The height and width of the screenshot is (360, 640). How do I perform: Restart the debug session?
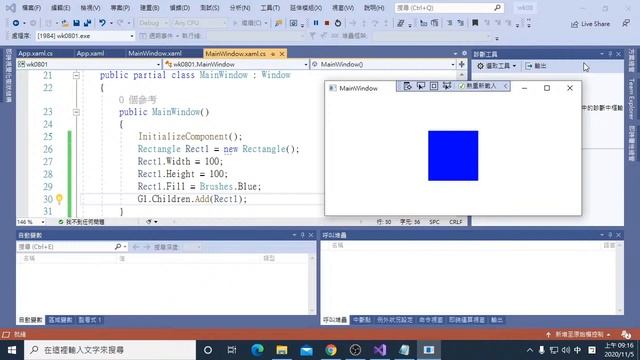coord(338,23)
